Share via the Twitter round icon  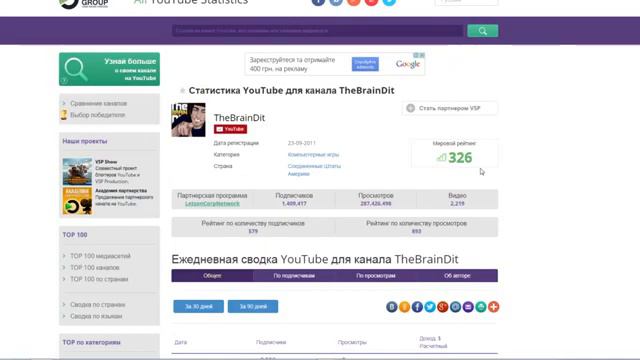click(x=430, y=307)
